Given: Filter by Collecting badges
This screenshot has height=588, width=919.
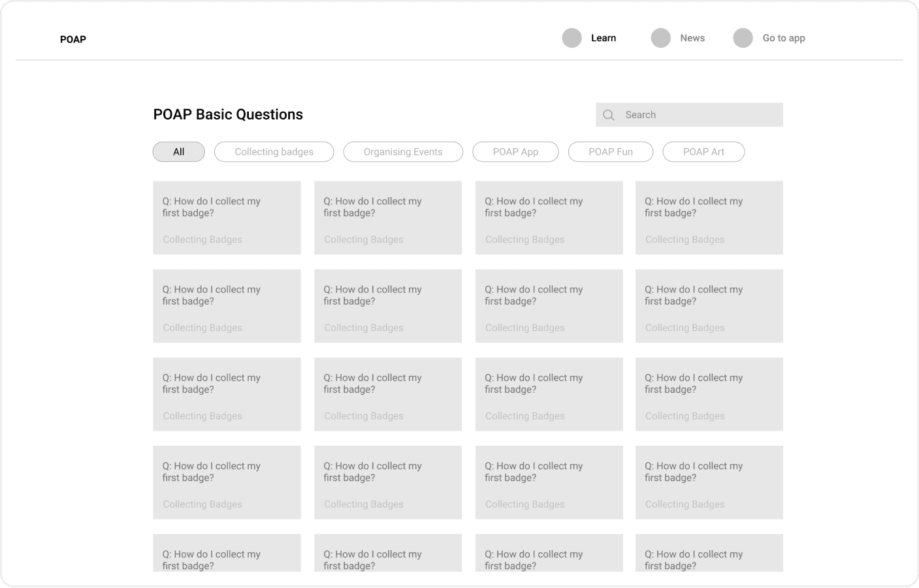Looking at the screenshot, I should pyautogui.click(x=274, y=152).
